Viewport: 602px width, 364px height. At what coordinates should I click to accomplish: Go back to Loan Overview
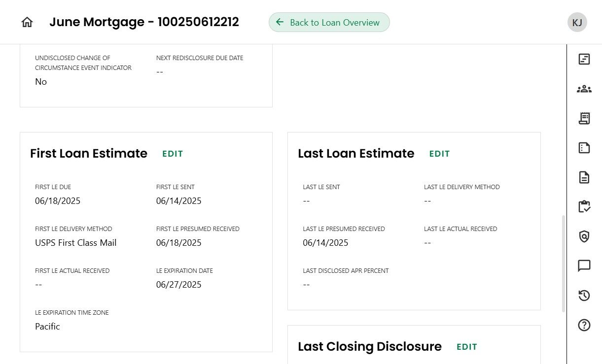pyautogui.click(x=329, y=22)
